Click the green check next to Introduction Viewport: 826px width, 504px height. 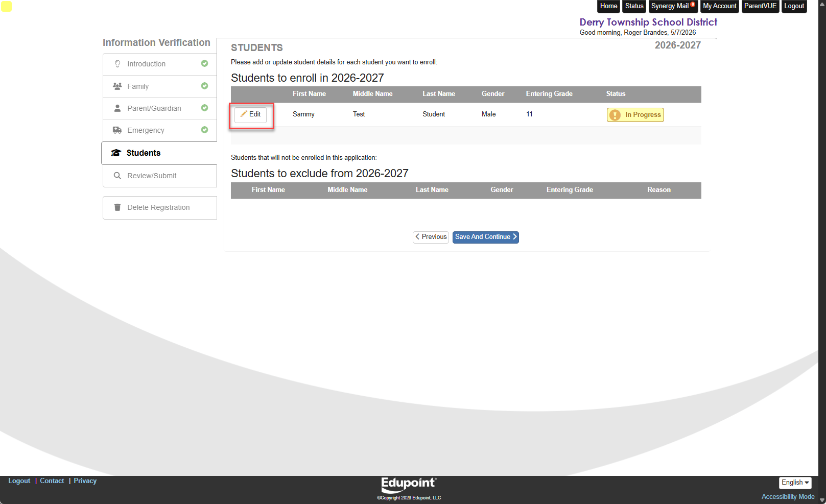point(204,63)
